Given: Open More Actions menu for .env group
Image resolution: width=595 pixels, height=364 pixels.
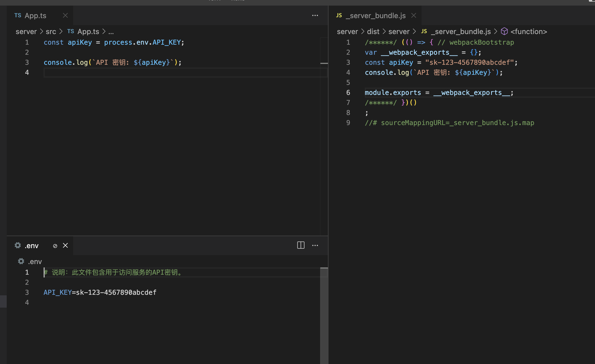Looking at the screenshot, I should [315, 245].
